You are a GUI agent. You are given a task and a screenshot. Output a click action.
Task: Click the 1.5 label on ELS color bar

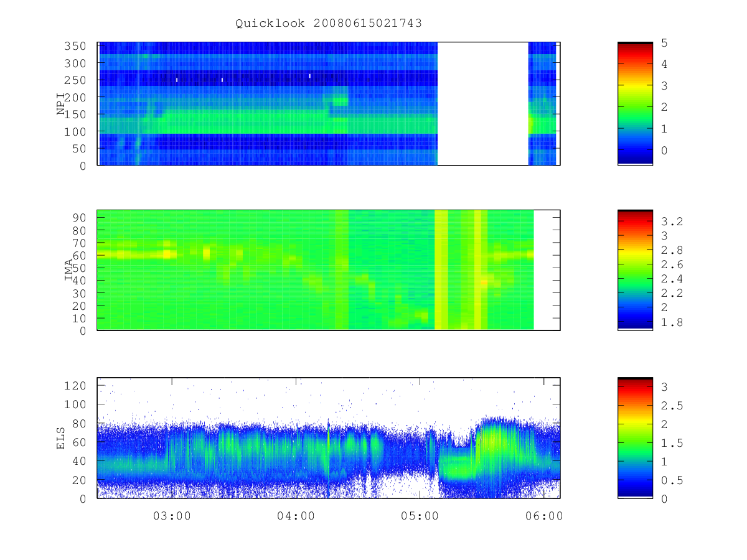tap(672, 443)
